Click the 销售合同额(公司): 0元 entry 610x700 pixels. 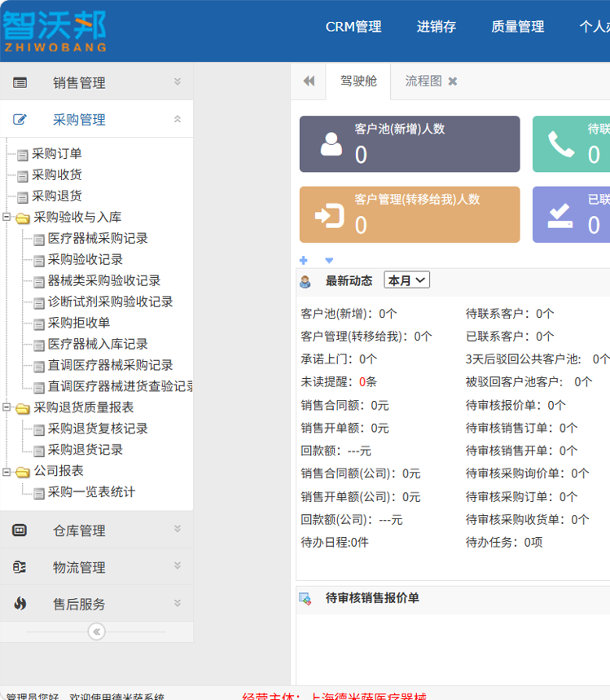[x=361, y=473]
